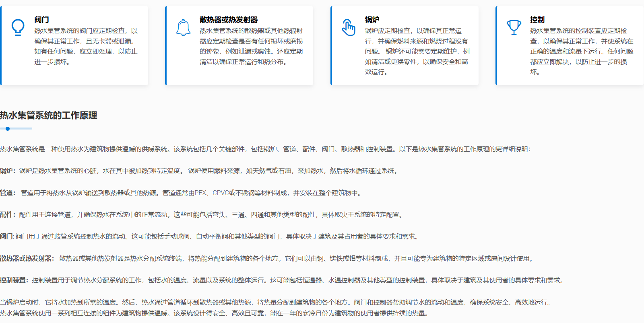This screenshot has height=323, width=644.
Task: Click the blue dot under the section heading
Action: tap(8, 129)
